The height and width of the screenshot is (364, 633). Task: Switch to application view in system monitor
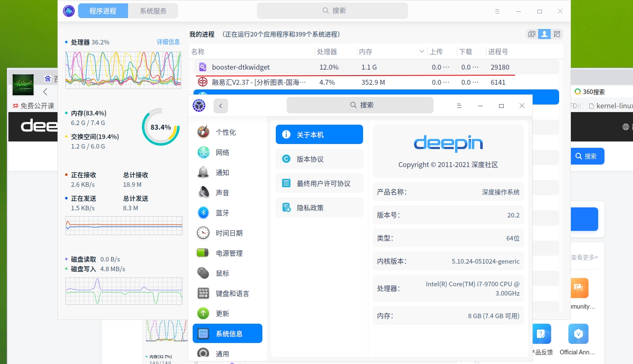point(531,34)
